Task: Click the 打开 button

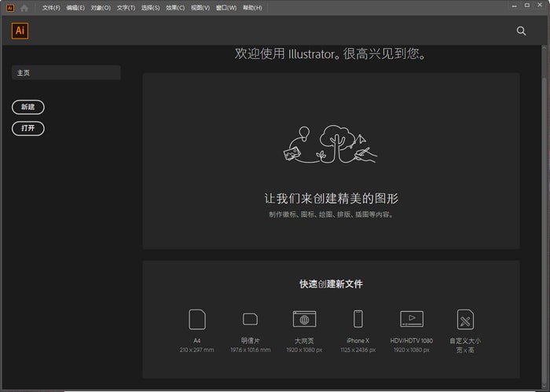Action: [x=28, y=128]
